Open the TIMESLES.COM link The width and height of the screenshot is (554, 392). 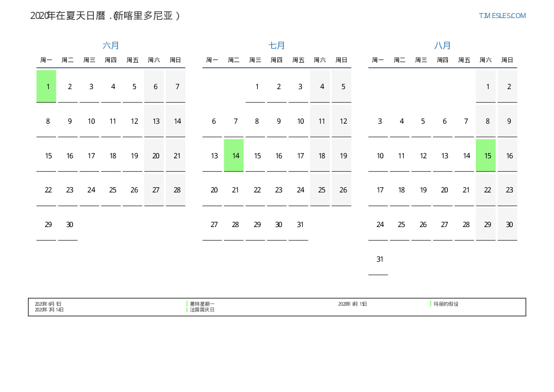click(502, 16)
